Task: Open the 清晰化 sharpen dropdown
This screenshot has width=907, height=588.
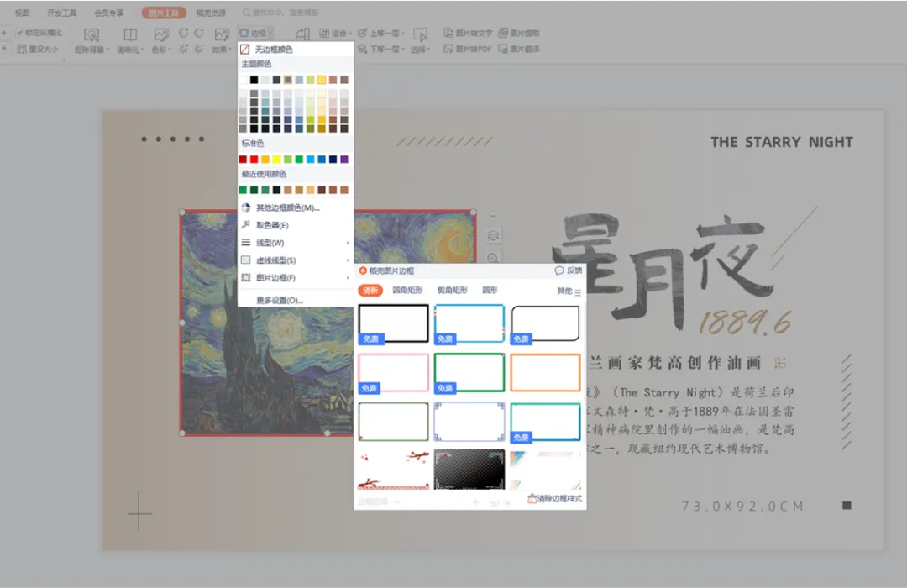Action: [x=130, y=41]
